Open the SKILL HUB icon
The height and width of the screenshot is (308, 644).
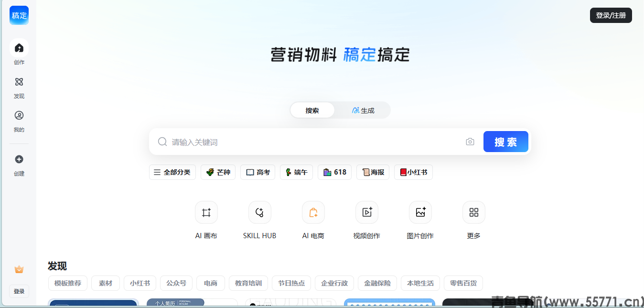pos(260,212)
